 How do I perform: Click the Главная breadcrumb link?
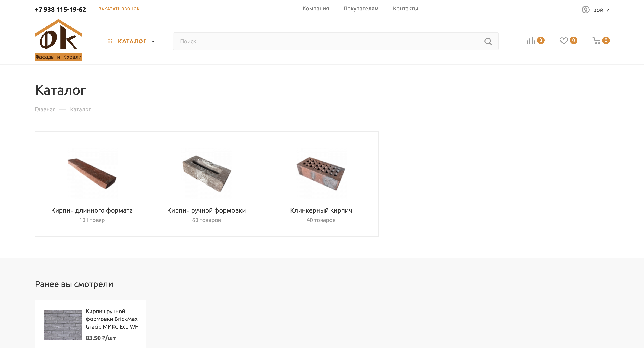(x=45, y=110)
